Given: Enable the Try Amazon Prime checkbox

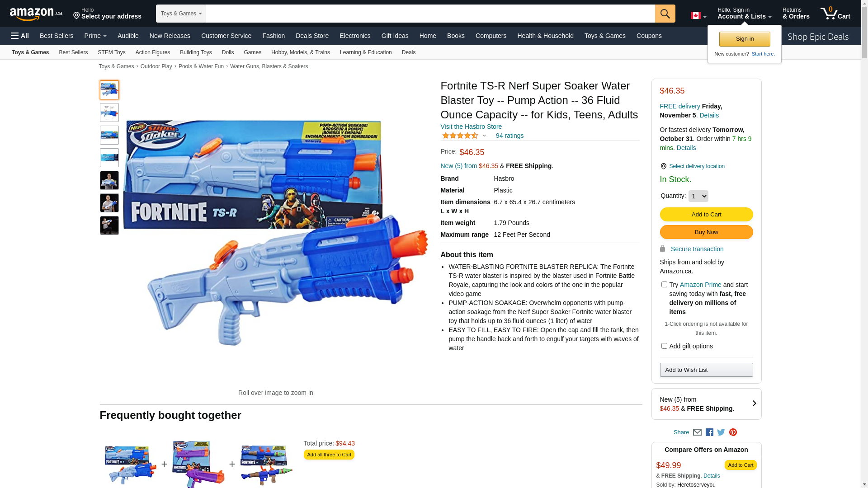Looking at the screenshot, I should coord(664,285).
